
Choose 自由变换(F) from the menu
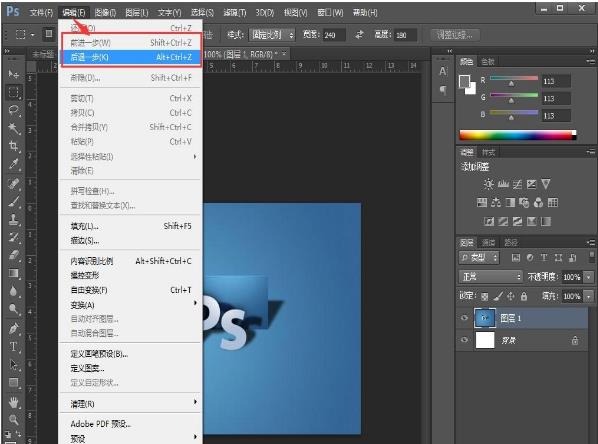130,290
